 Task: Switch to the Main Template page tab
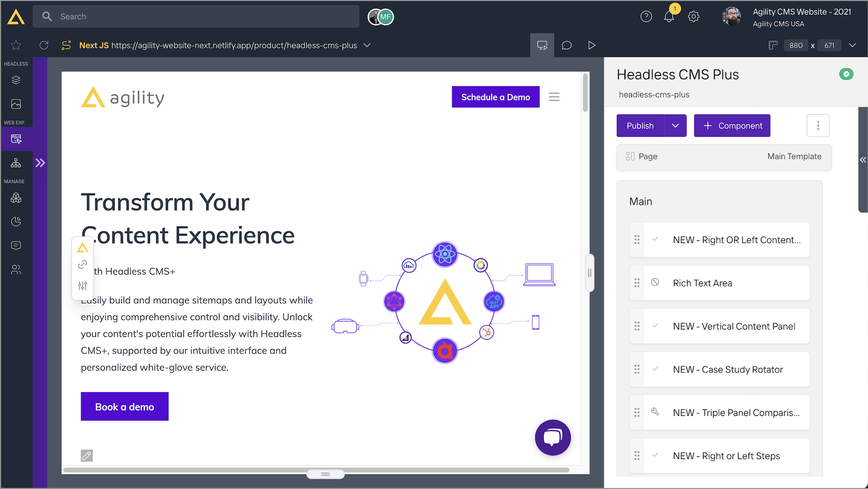(x=794, y=156)
